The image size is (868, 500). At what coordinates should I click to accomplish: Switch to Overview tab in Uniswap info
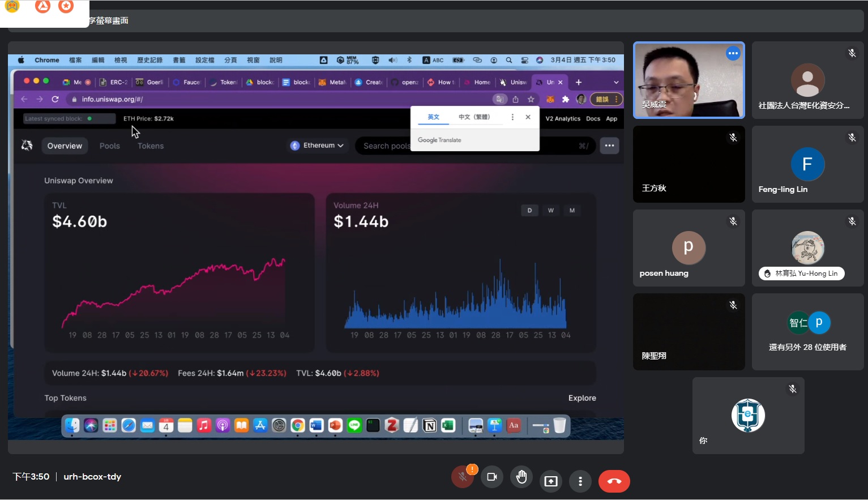tap(65, 146)
